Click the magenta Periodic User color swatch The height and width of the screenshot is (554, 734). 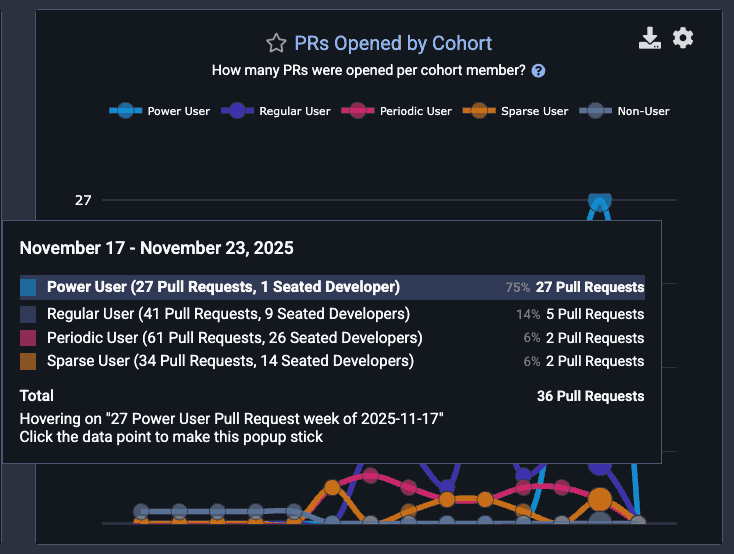(29, 338)
